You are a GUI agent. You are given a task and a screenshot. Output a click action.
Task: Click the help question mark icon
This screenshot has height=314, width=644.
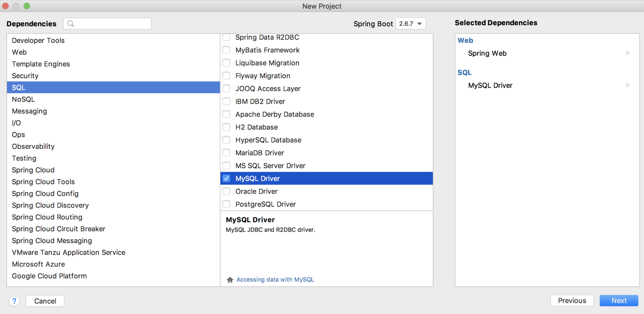tap(14, 300)
